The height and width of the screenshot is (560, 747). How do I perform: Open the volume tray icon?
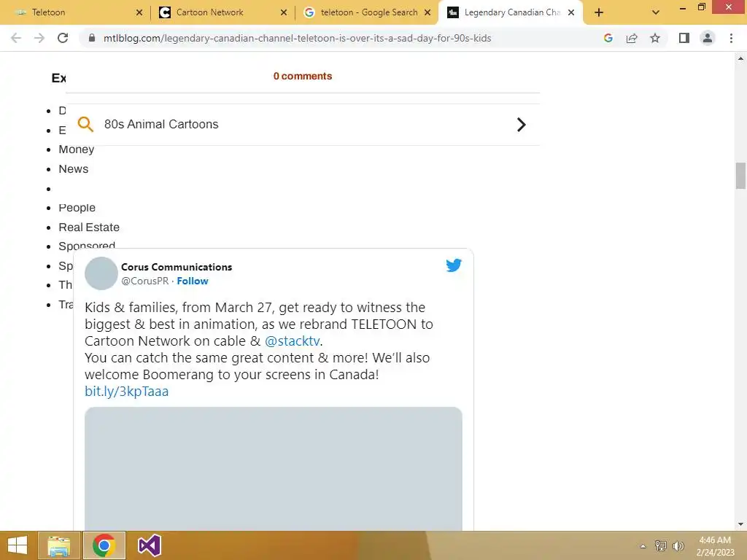[678, 546]
